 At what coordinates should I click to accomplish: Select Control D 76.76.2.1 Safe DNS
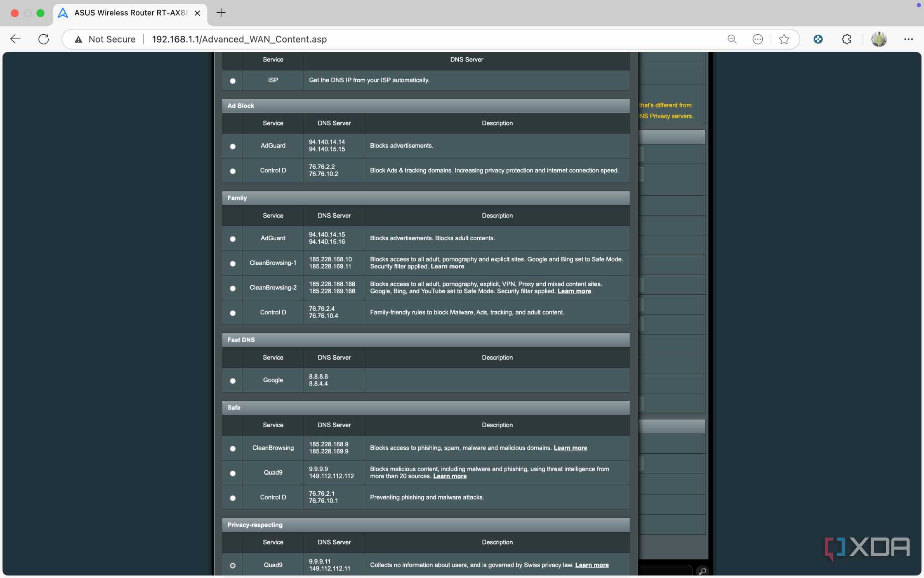tap(233, 498)
